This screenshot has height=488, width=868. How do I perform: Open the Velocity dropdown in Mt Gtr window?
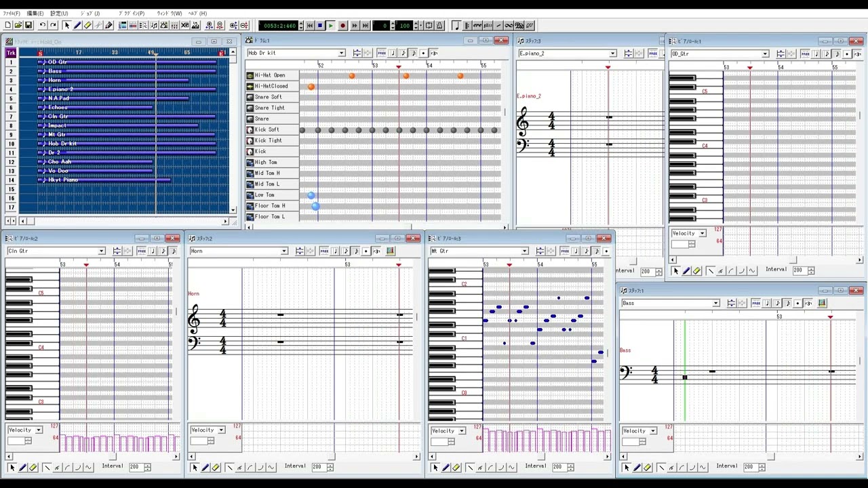pyautogui.click(x=462, y=430)
